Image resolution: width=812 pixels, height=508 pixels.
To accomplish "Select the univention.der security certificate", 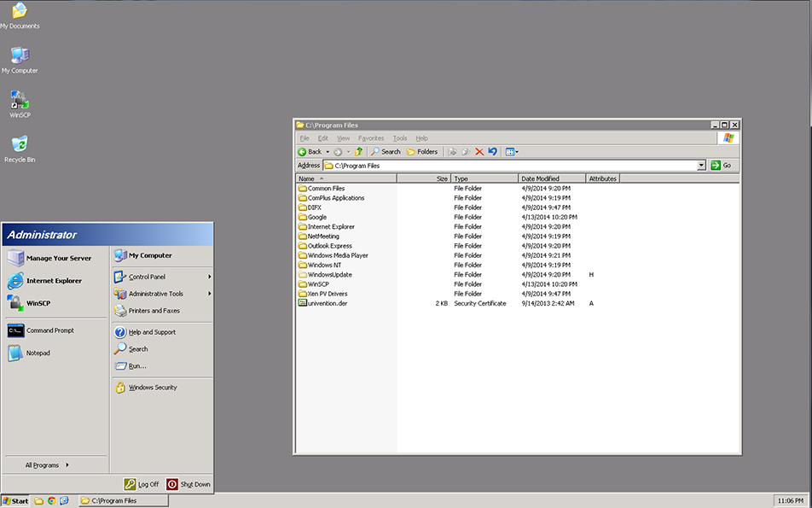I will pos(322,303).
